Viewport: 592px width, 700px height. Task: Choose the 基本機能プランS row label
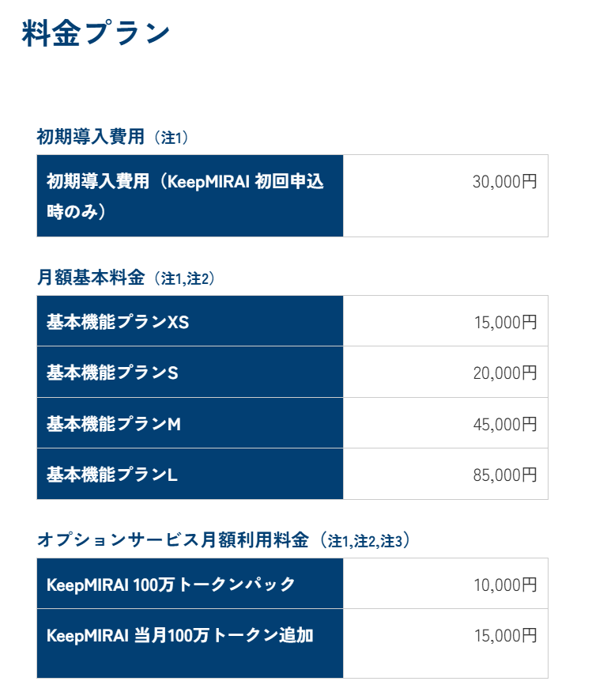coord(112,373)
